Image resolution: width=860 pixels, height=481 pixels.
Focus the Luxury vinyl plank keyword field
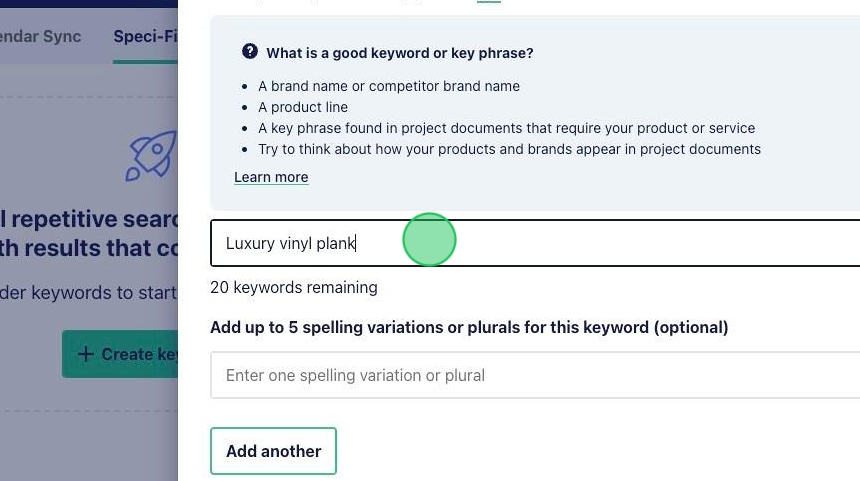[535, 243]
